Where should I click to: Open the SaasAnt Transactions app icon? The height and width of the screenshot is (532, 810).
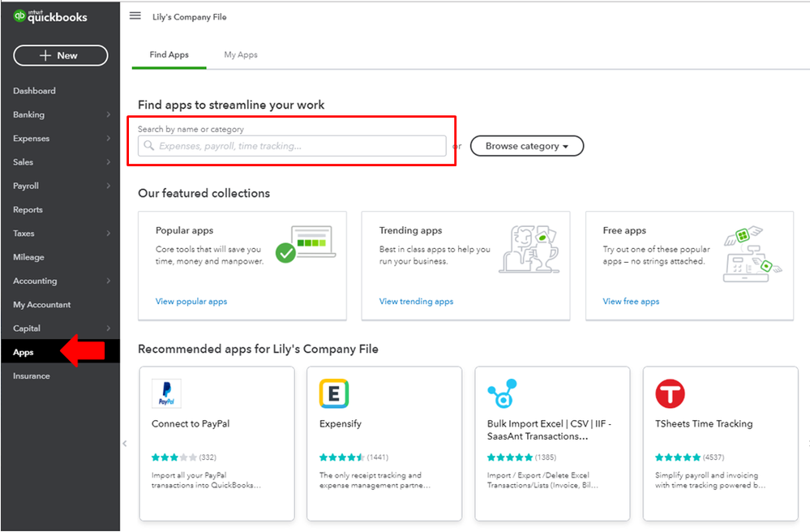click(x=502, y=393)
